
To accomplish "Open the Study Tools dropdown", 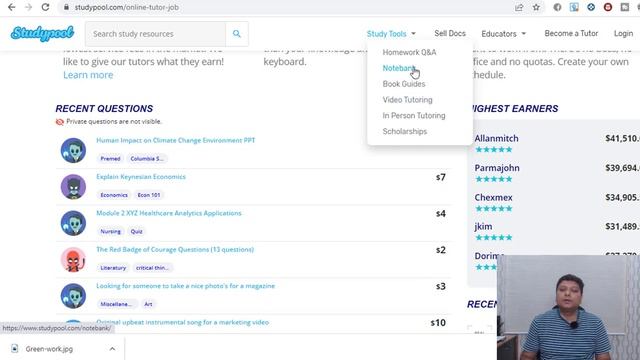I will click(391, 33).
